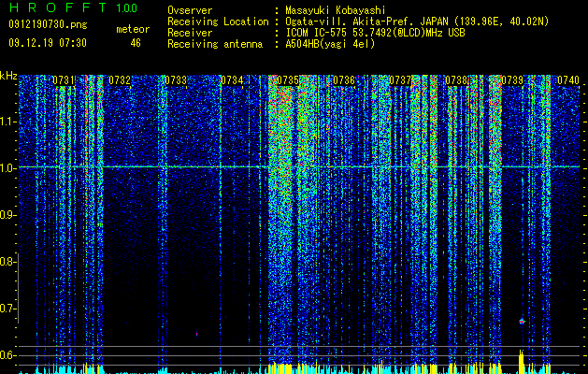Click the kHz unit label
Screen dimensions: 588x374
pyautogui.click(x=8, y=76)
